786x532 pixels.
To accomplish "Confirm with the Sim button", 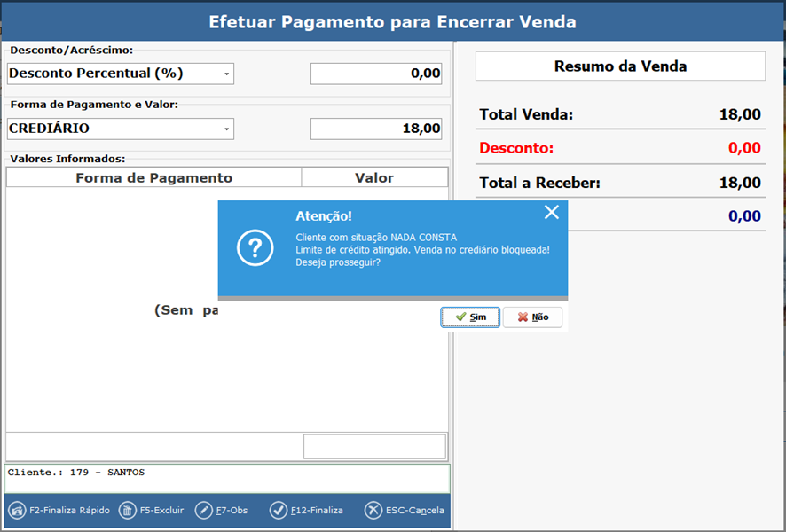I will tap(470, 317).
